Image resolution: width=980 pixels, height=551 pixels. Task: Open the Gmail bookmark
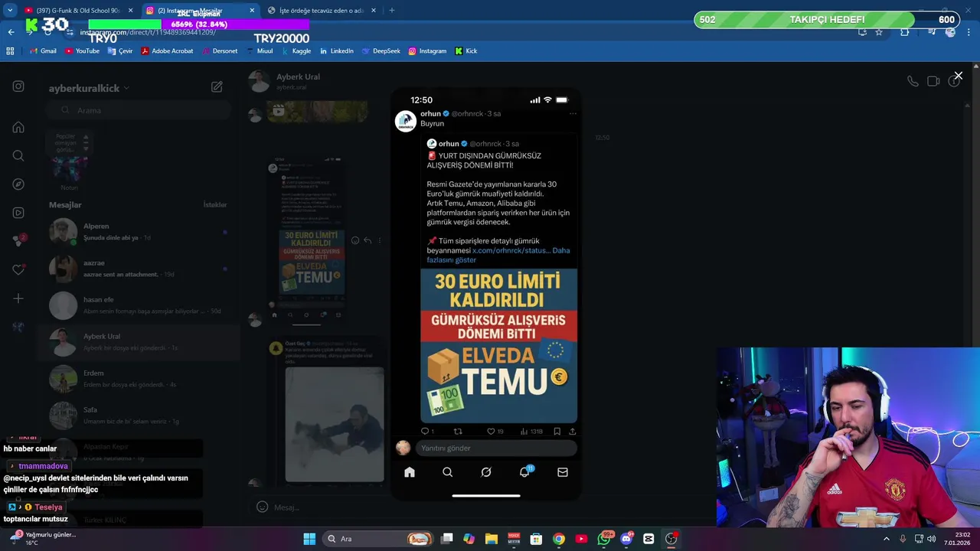coord(43,51)
